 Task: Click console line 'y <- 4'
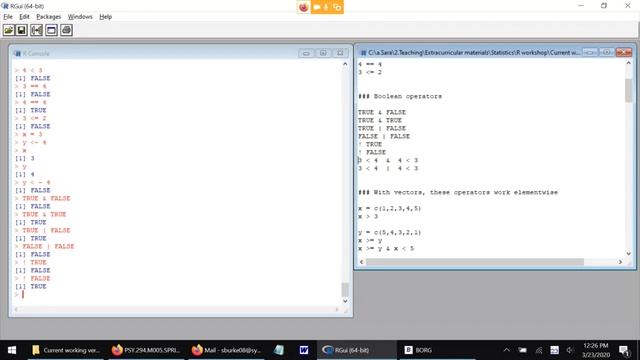pos(34,142)
